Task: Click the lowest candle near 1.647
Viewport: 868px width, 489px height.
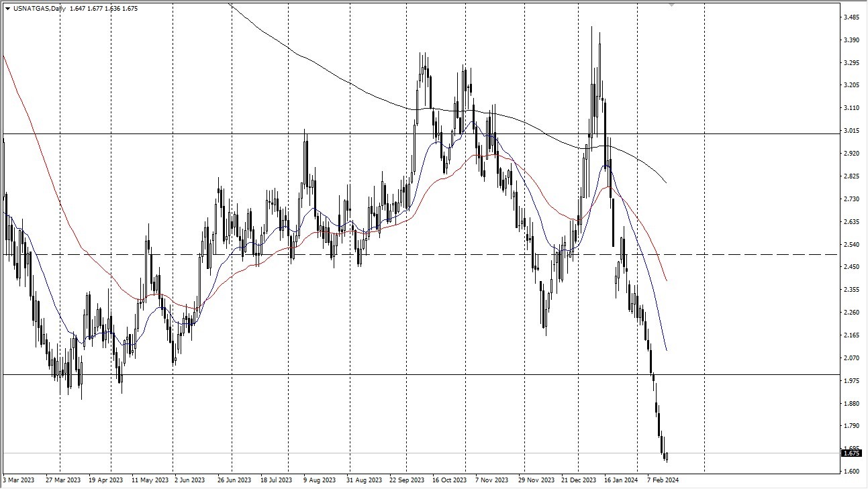Action: (667, 456)
